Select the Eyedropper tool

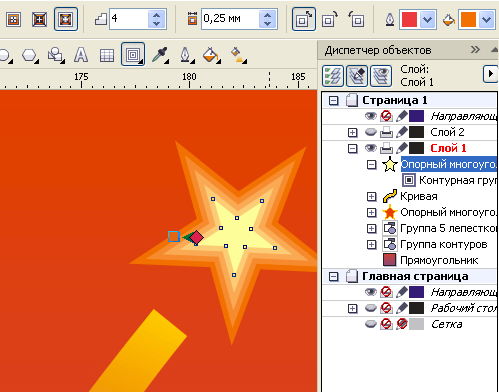tap(159, 55)
